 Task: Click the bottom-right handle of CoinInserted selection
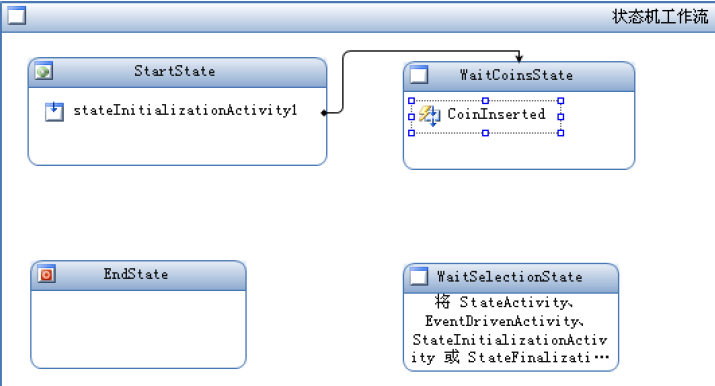click(x=561, y=133)
